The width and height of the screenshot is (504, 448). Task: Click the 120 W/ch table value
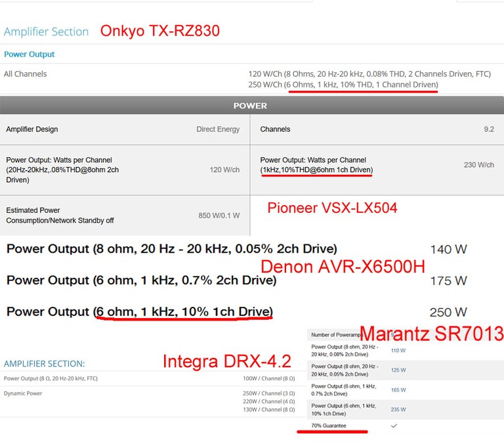tap(224, 169)
